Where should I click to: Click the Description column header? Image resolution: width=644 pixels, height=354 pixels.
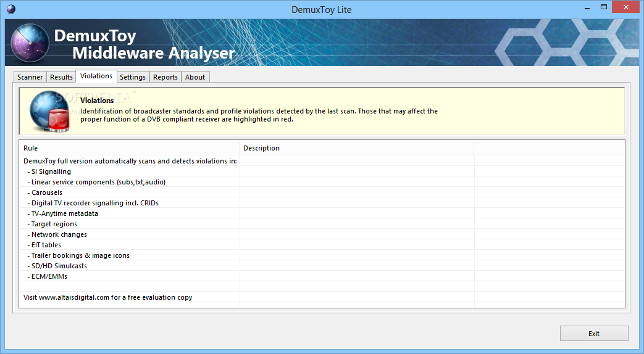click(356, 148)
